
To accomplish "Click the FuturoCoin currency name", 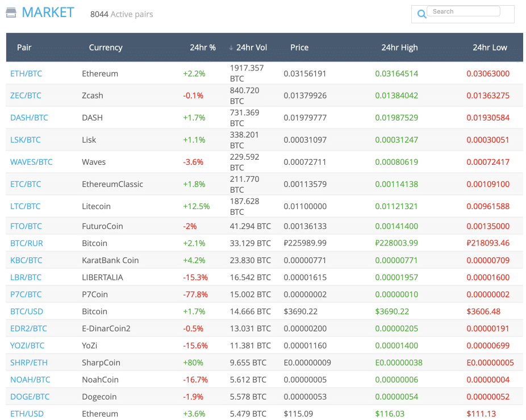I will [x=102, y=226].
